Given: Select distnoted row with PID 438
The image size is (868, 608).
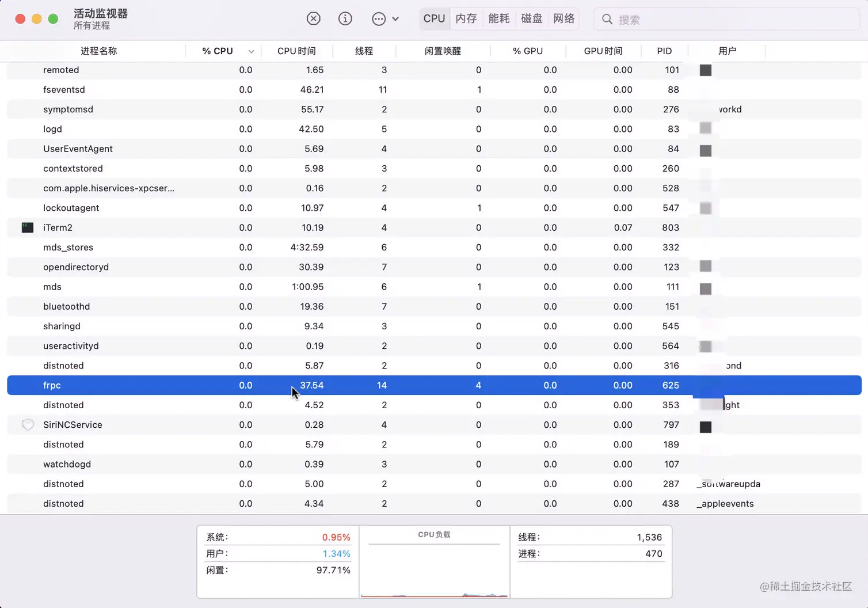Looking at the screenshot, I should coord(434,504).
